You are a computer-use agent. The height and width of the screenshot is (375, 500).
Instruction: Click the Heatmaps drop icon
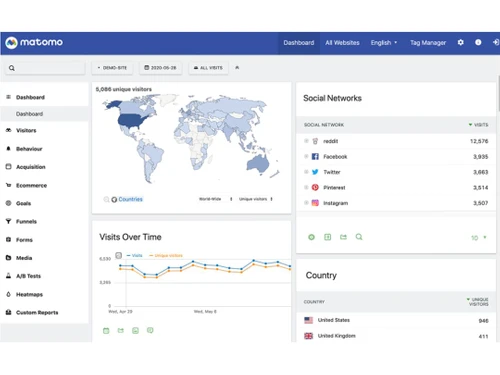click(x=9, y=294)
